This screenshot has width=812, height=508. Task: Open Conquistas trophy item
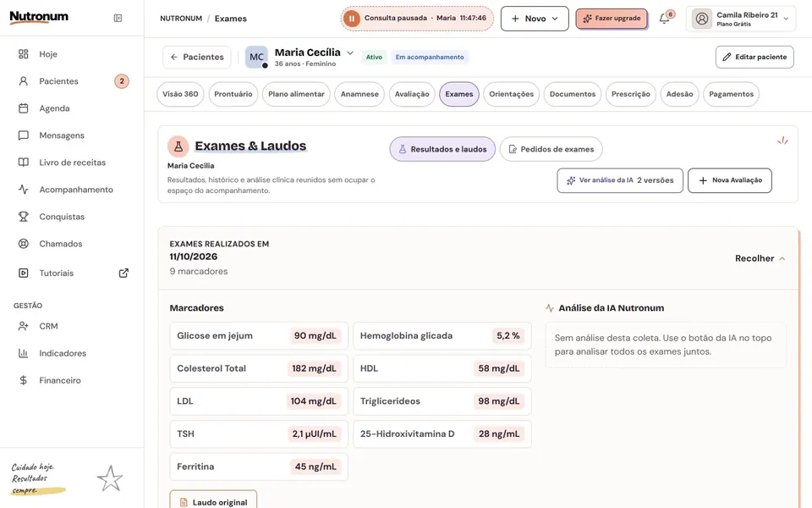point(72,217)
